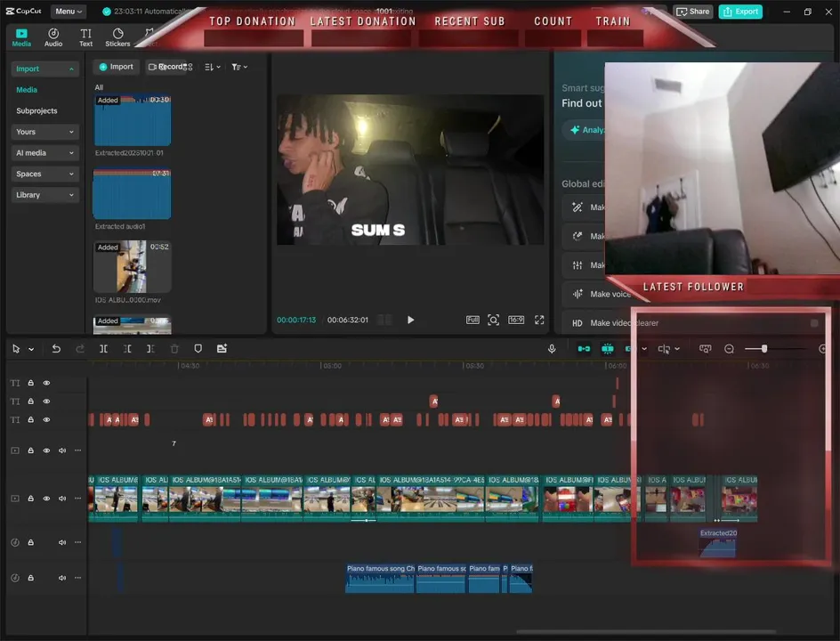Select Media in the sidebar
840x641 pixels.
tap(27, 90)
